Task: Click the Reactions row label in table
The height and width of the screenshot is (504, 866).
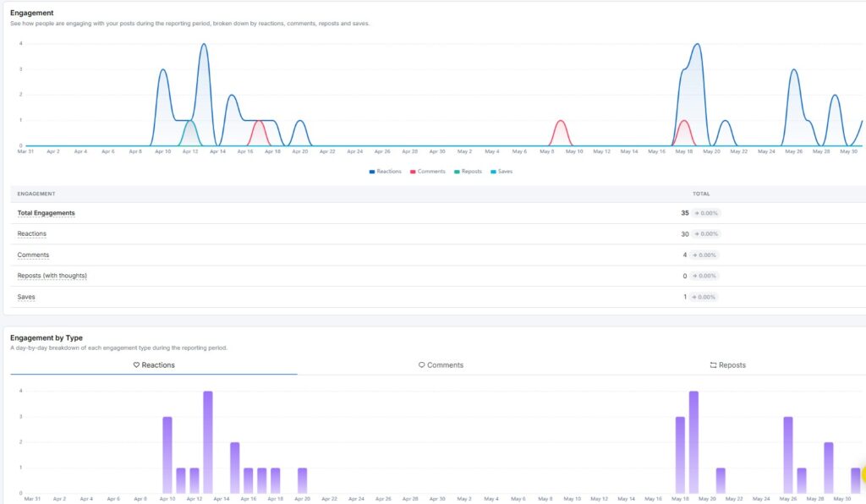Action: [31, 234]
